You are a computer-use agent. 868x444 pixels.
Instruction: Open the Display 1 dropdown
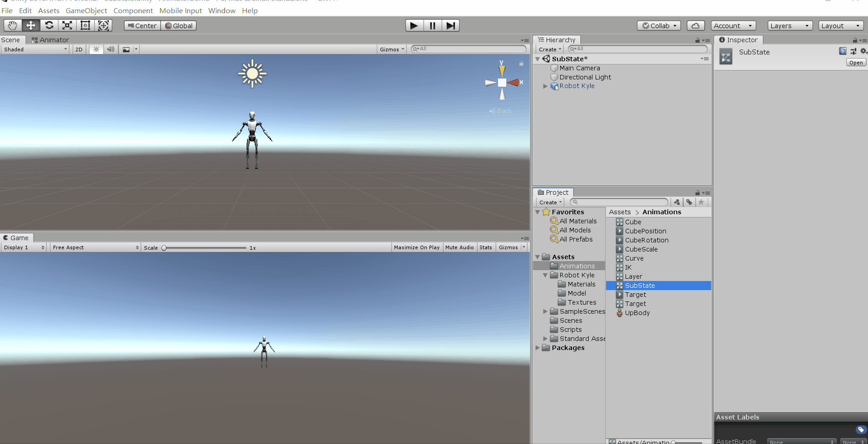24,247
